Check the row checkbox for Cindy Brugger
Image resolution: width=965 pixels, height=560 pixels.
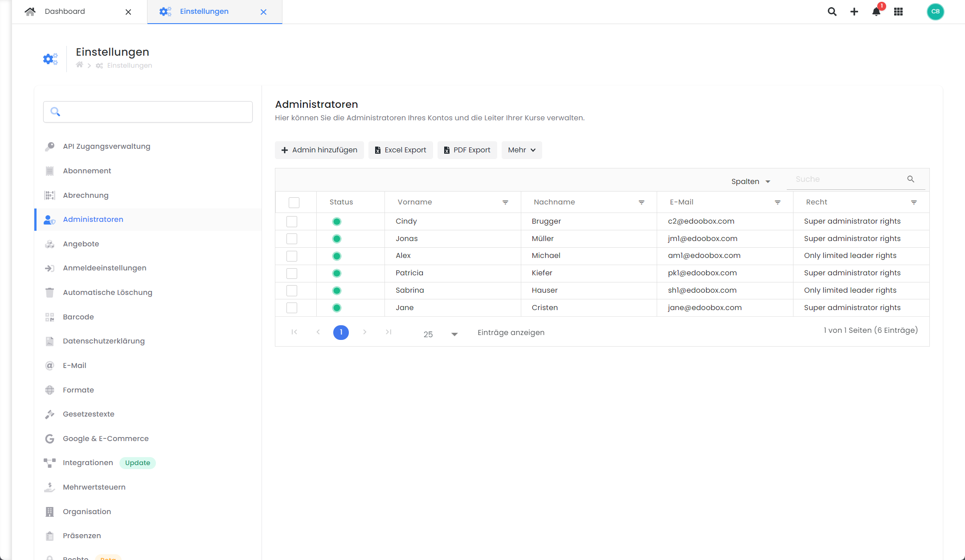tap(292, 221)
